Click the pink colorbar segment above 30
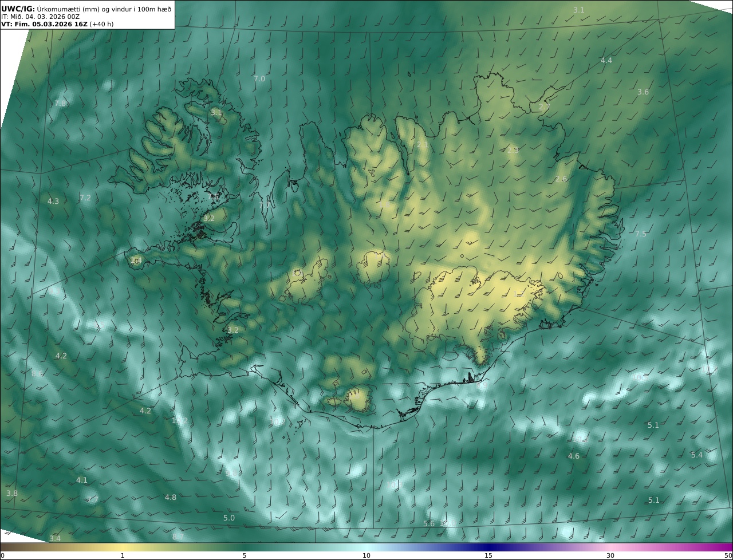Viewport: 733px width, 560px height. pos(610,547)
